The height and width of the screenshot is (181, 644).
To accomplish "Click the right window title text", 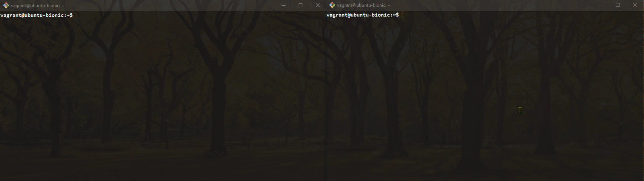I will tap(363, 6).
